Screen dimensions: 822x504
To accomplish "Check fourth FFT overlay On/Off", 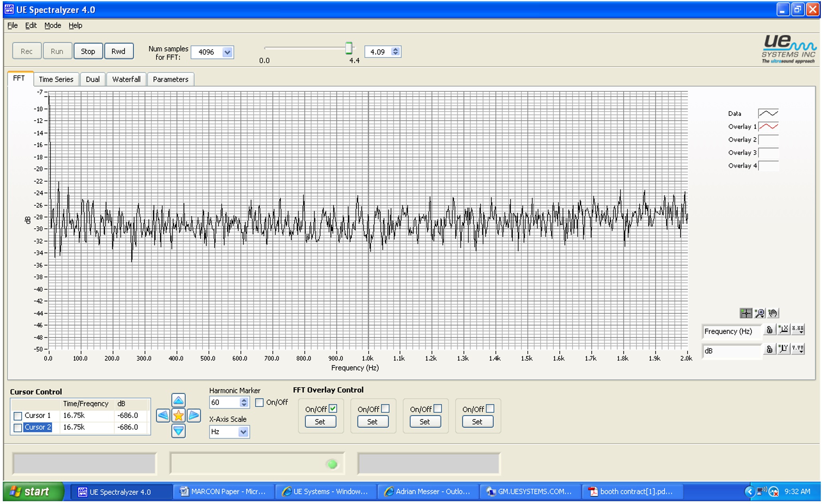I will [x=490, y=409].
